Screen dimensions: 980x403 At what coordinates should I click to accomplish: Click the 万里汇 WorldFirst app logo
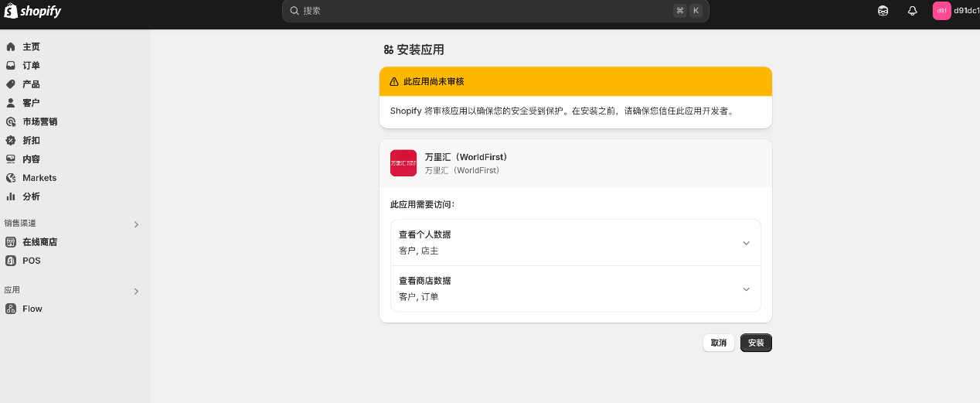point(403,163)
